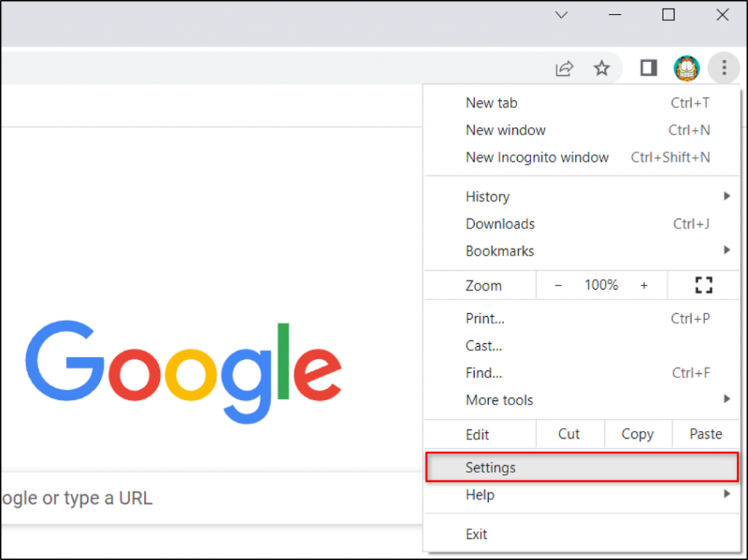The height and width of the screenshot is (560, 748).
Task: Expand the Bookmarks submenu
Action: click(500, 250)
